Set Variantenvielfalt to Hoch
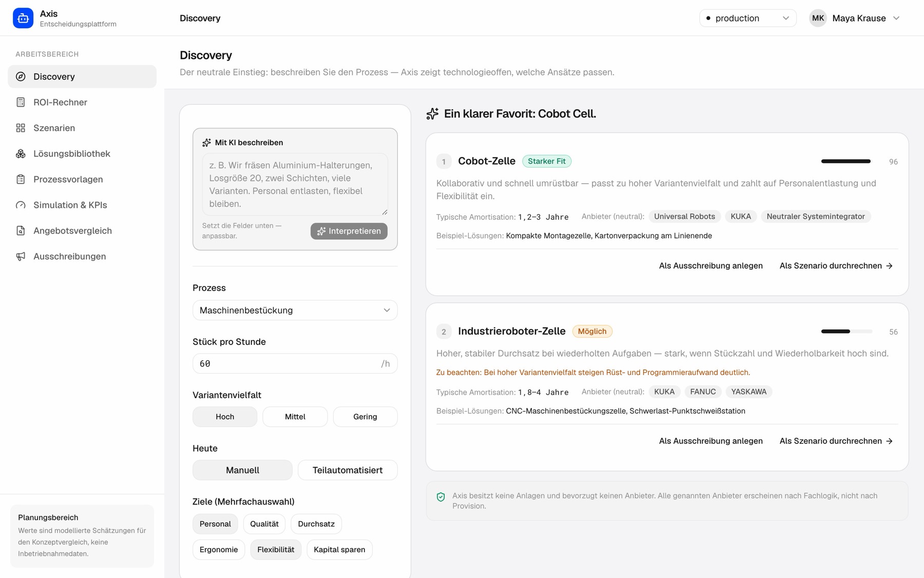This screenshot has height=578, width=924. pos(225,417)
